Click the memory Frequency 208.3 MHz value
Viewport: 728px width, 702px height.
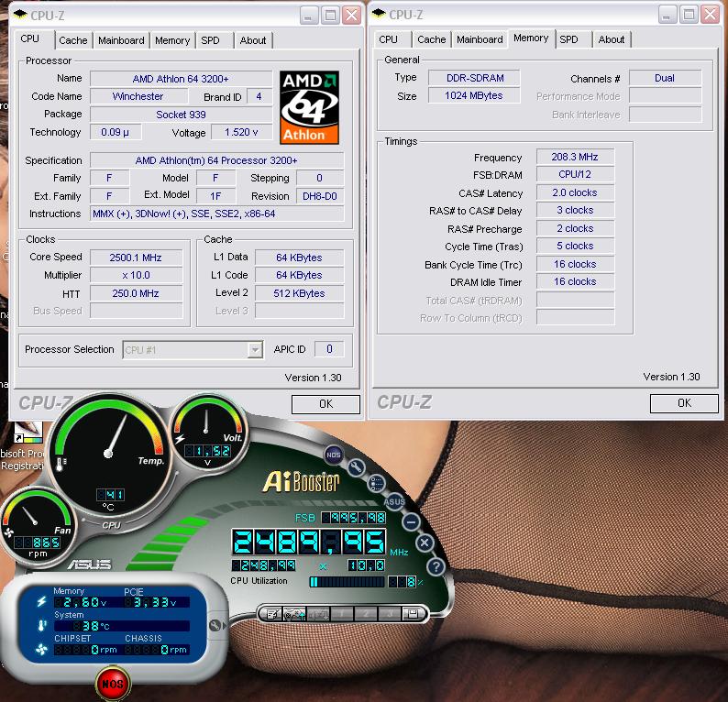pos(575,157)
